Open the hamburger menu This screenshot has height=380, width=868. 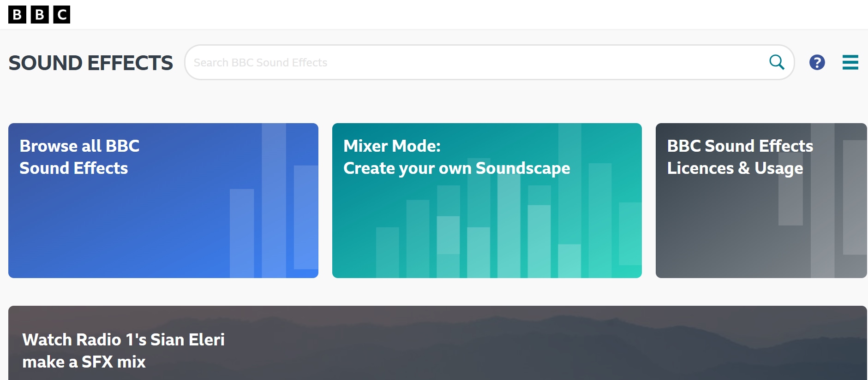pos(850,62)
